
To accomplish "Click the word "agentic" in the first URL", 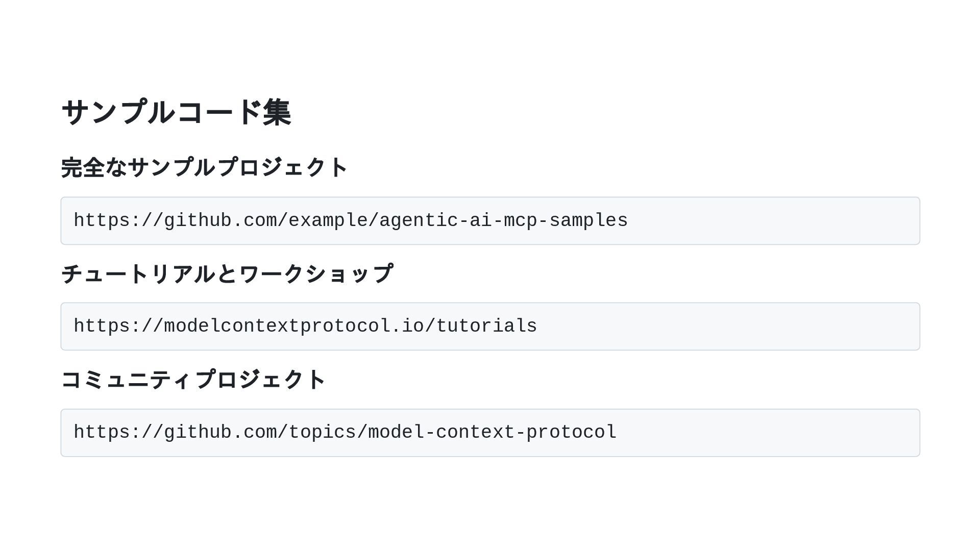I will [x=419, y=221].
